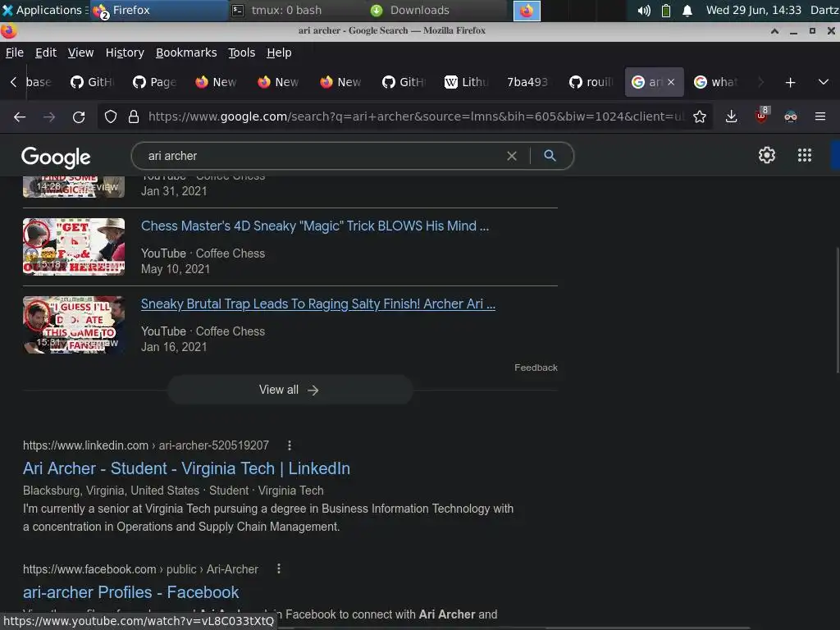840x630 pixels.
Task: Open the Help menu
Action: pyautogui.click(x=279, y=52)
